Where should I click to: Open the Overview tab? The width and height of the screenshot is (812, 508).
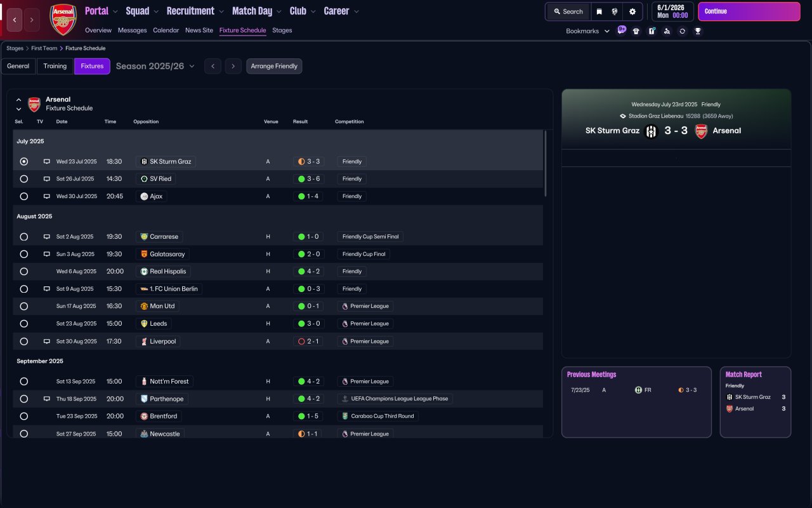click(98, 30)
